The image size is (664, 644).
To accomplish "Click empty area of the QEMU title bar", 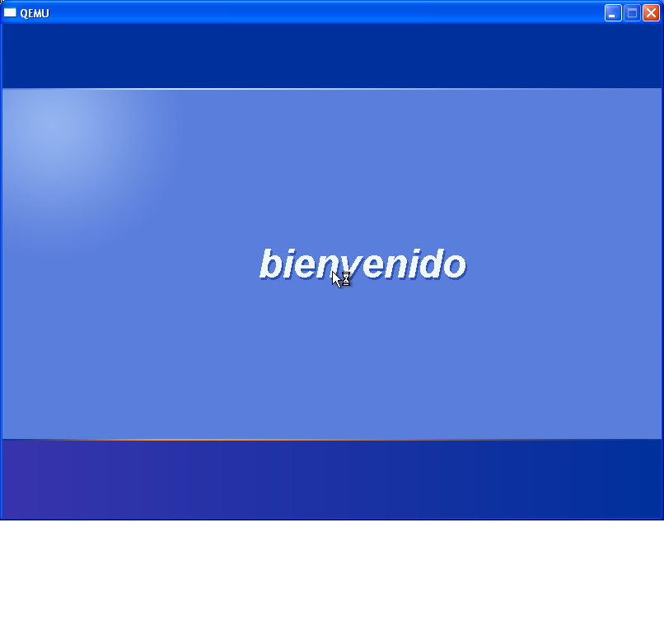I will pyautogui.click(x=330, y=12).
